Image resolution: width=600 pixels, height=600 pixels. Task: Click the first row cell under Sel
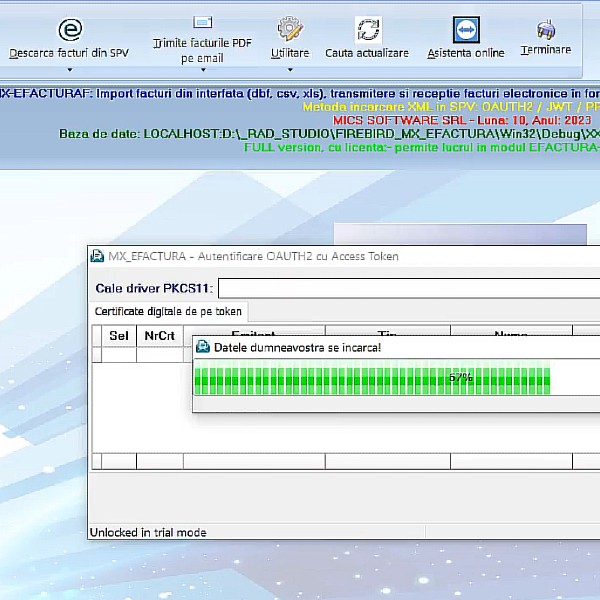coord(119,355)
